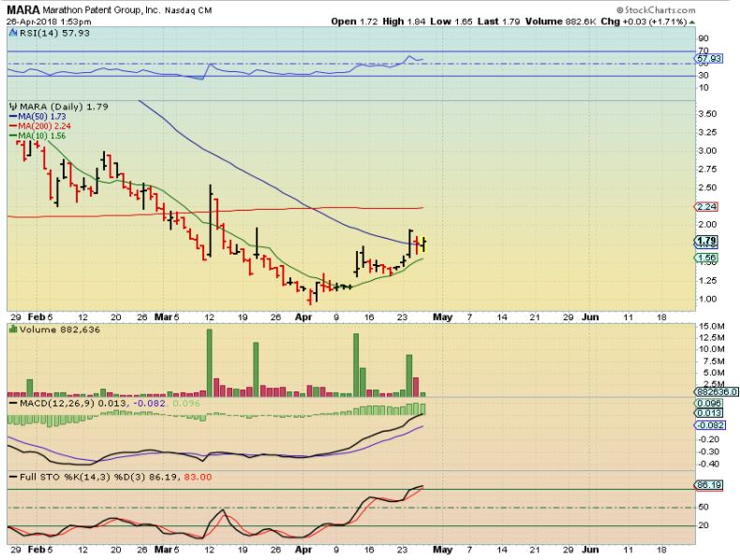This screenshot has height=560, width=740.
Task: Click the red 83.00 %D value in the stochastic label
Action: [x=198, y=477]
